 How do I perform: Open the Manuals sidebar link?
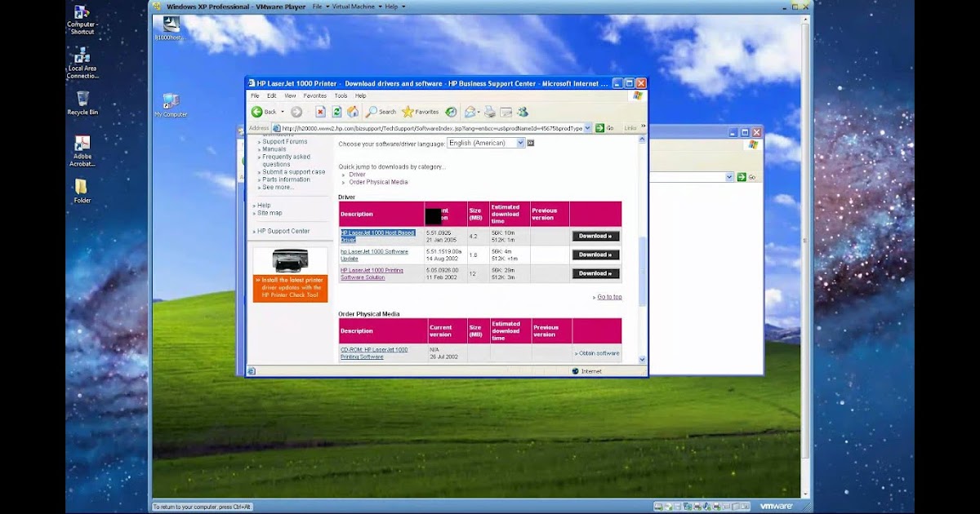coord(274,149)
